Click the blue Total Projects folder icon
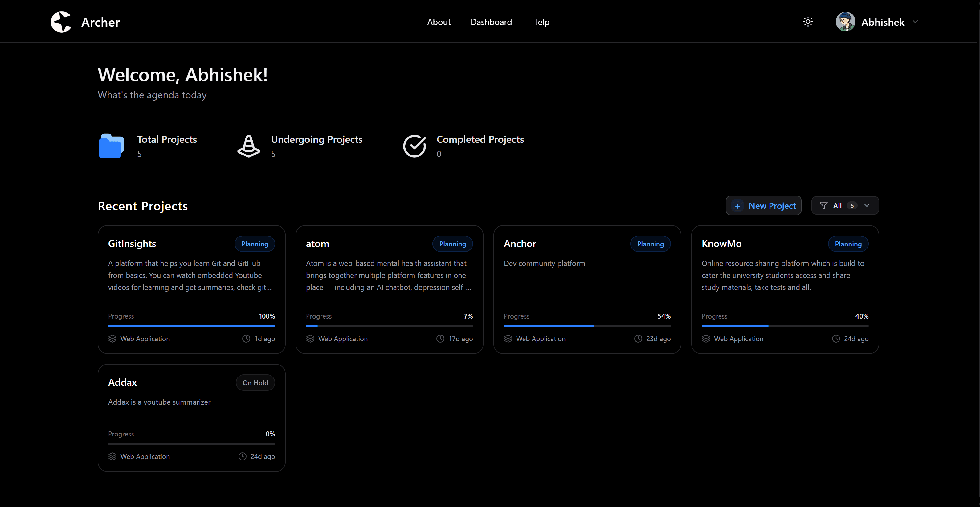 pos(111,146)
